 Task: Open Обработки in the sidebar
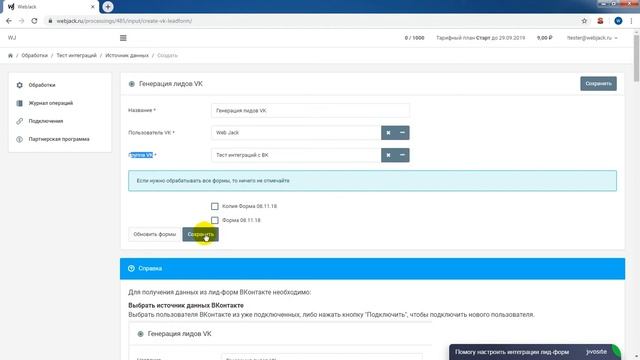click(42, 85)
